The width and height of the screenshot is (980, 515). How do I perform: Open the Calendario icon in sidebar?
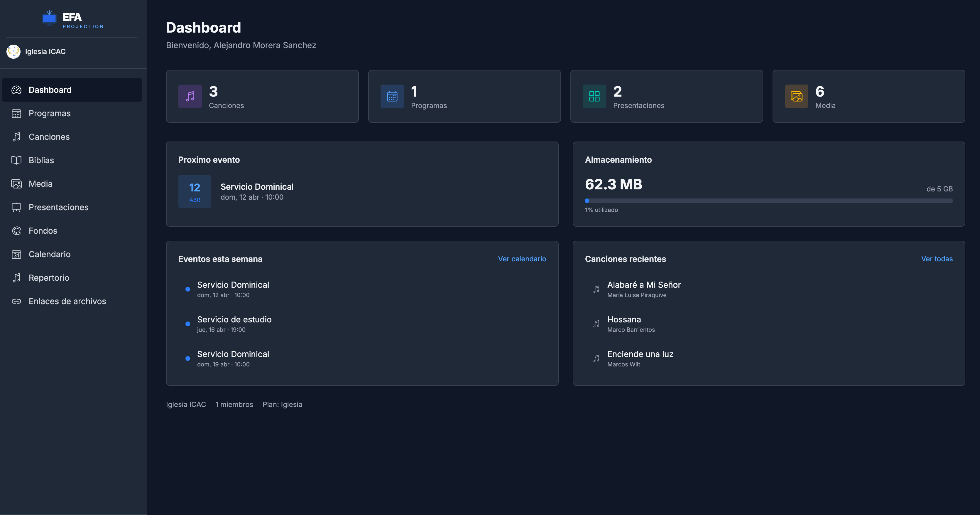pyautogui.click(x=16, y=254)
